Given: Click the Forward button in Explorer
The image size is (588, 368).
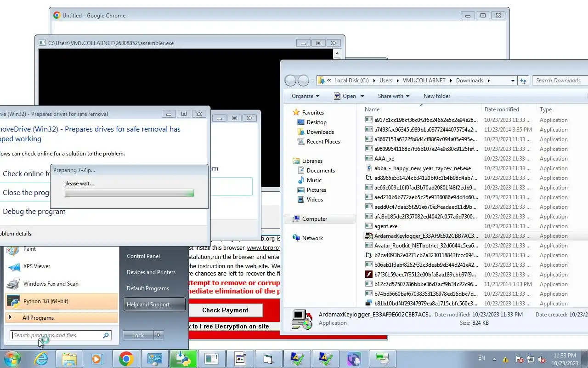Looking at the screenshot, I should (x=303, y=80).
